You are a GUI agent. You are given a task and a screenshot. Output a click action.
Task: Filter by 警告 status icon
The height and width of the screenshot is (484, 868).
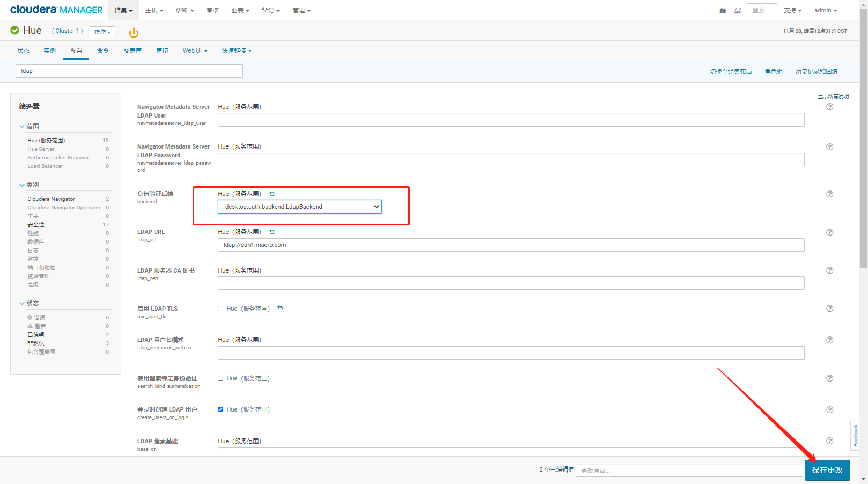[x=30, y=326]
